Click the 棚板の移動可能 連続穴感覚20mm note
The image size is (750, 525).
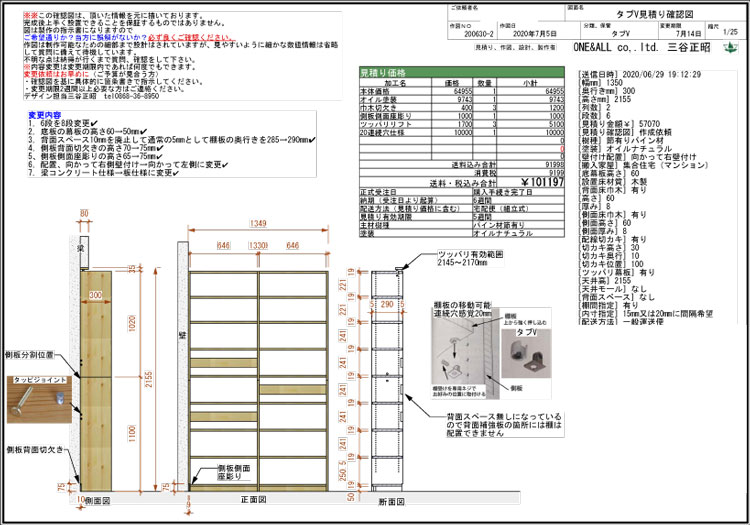[x=463, y=309]
